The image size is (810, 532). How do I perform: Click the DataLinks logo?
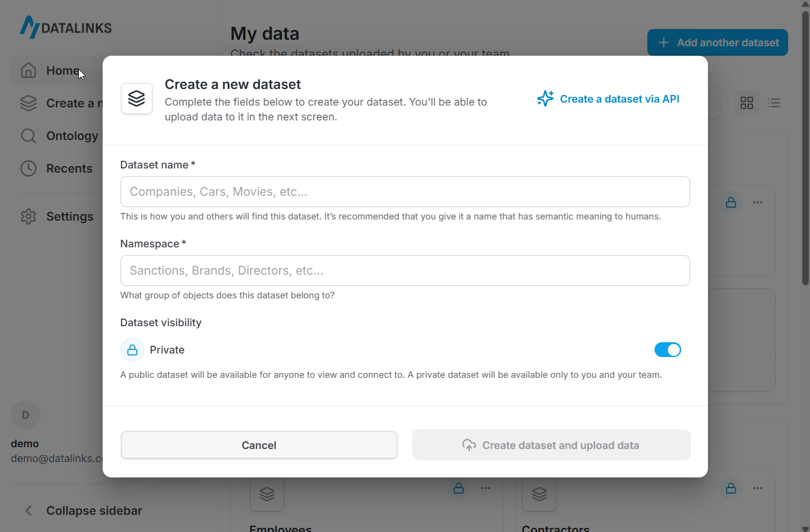tap(65, 27)
